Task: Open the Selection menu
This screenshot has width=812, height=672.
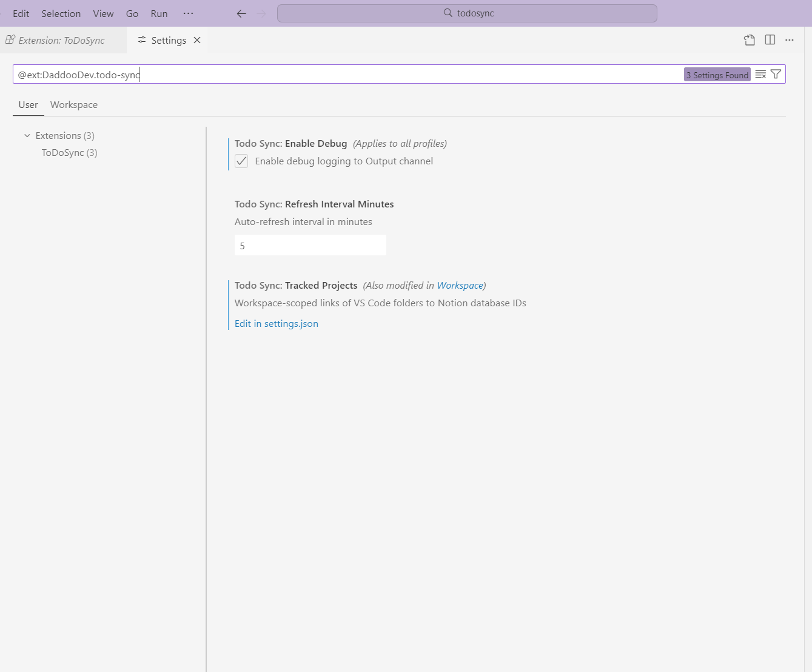Action: [x=61, y=13]
